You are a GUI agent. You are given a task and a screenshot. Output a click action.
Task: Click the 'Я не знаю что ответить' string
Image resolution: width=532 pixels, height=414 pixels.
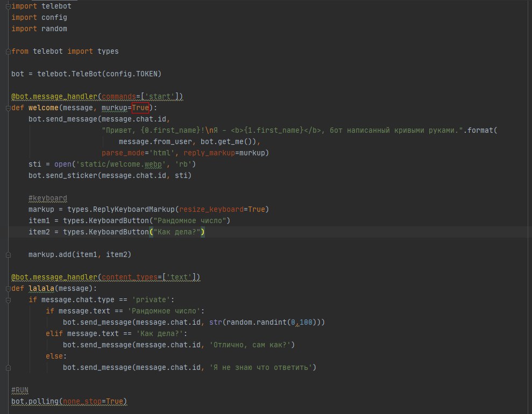pos(260,367)
